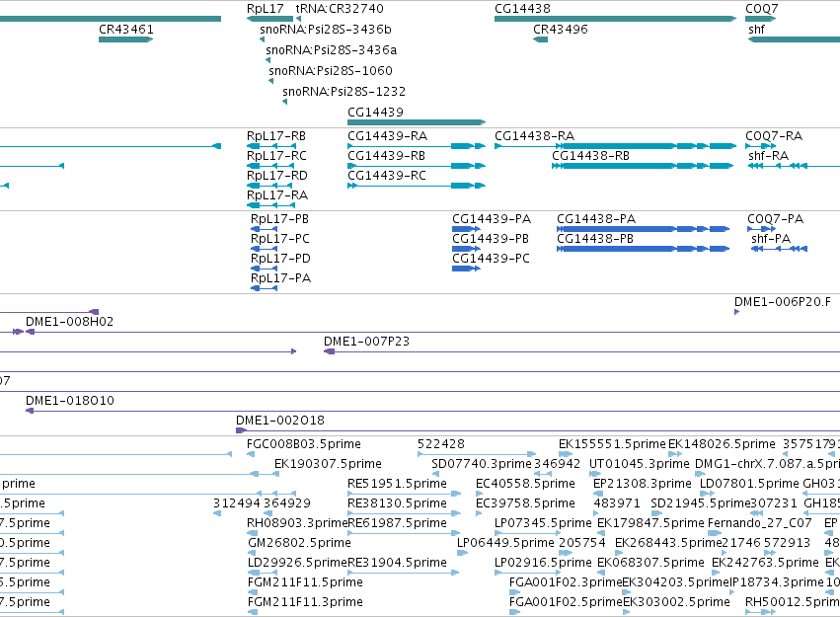Click snoRNA:Psi28S-1060 label

[331, 71]
